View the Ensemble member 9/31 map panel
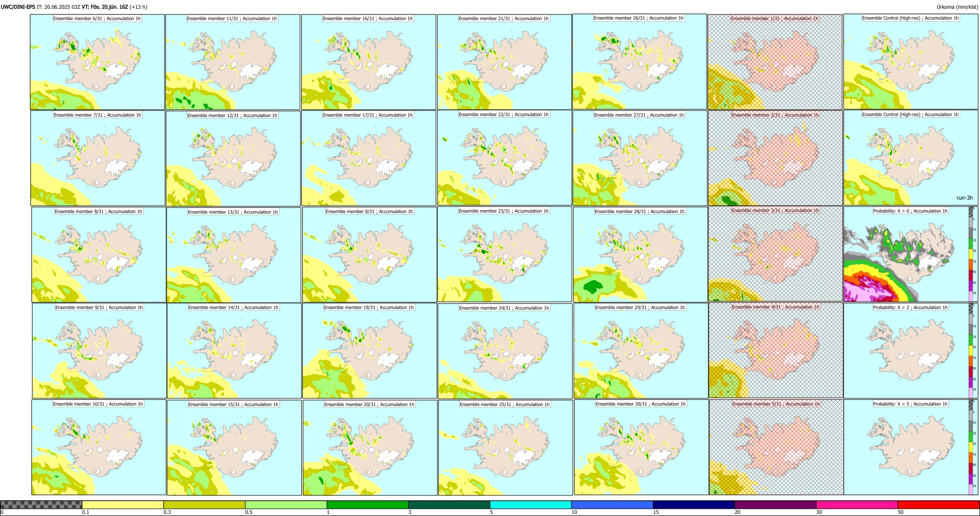The height and width of the screenshot is (516, 980). [x=100, y=350]
